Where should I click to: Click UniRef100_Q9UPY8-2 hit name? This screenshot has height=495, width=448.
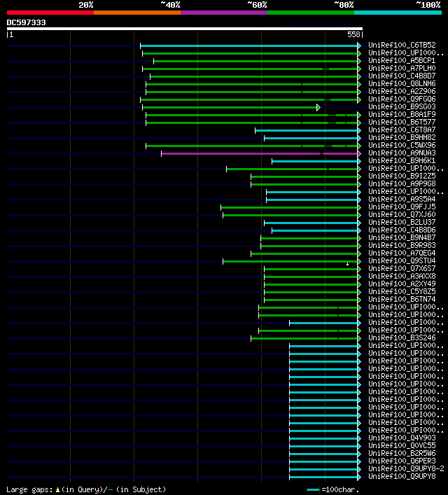pyautogui.click(x=406, y=469)
